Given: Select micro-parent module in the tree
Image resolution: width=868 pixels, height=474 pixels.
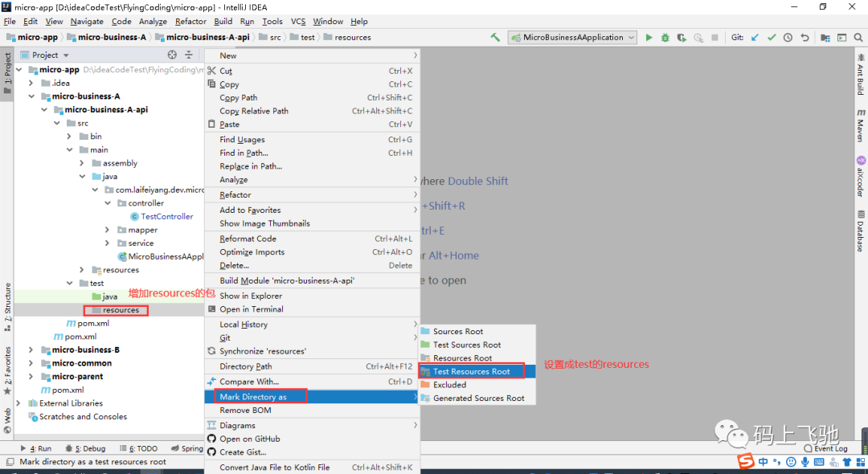Looking at the screenshot, I should tap(72, 377).
